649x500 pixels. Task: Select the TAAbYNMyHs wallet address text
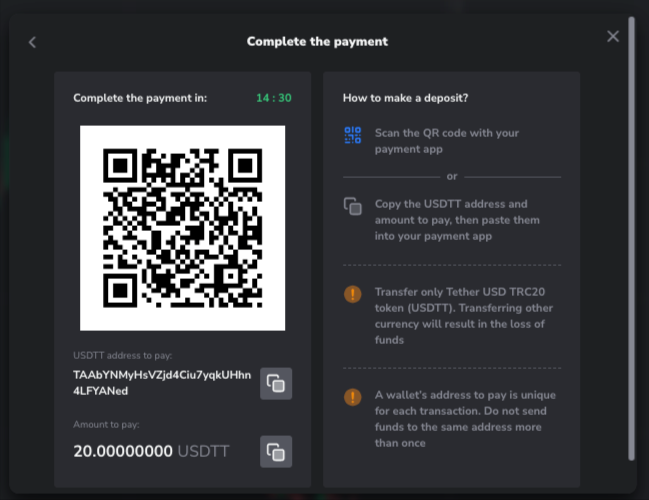click(x=162, y=383)
